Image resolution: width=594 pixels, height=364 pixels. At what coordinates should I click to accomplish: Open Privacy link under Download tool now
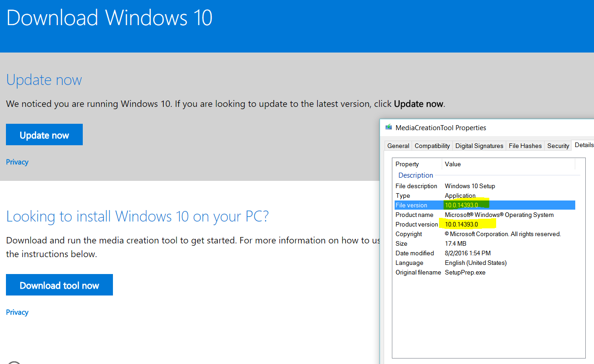pyautogui.click(x=17, y=312)
